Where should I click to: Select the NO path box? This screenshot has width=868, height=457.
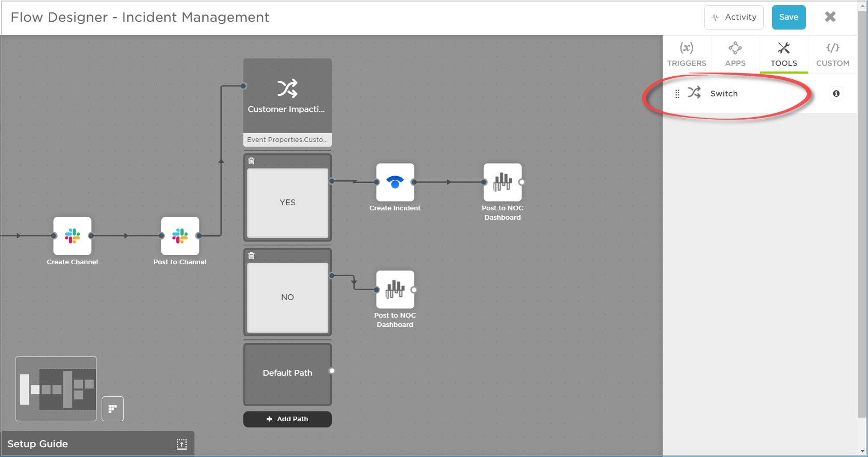[x=288, y=297]
